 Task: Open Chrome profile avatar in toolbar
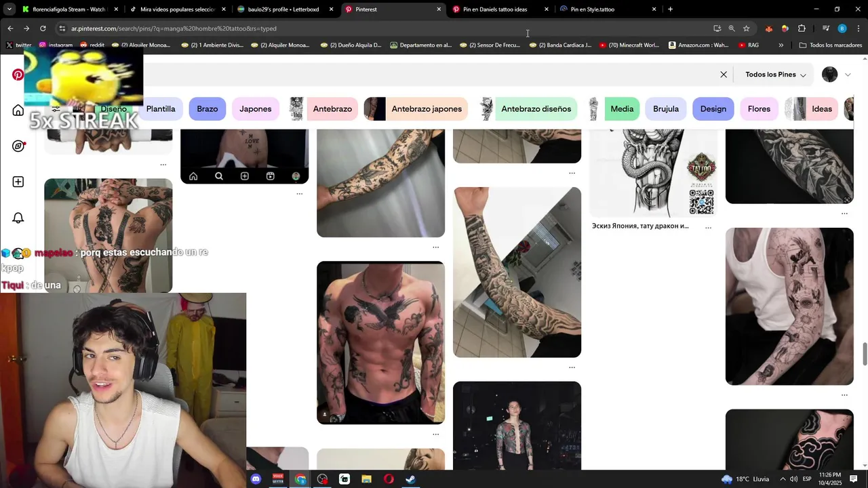click(x=842, y=28)
